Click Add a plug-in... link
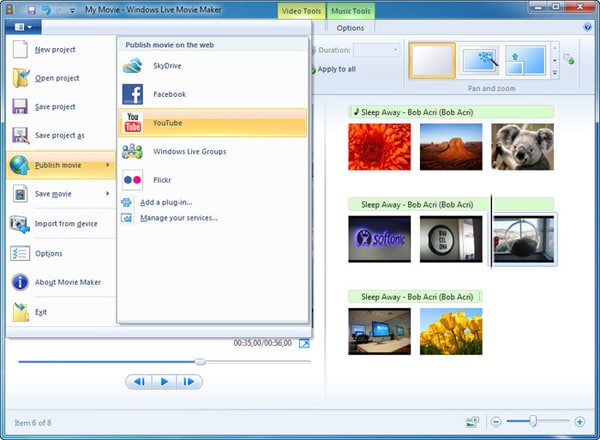The image size is (600, 440). click(x=166, y=202)
